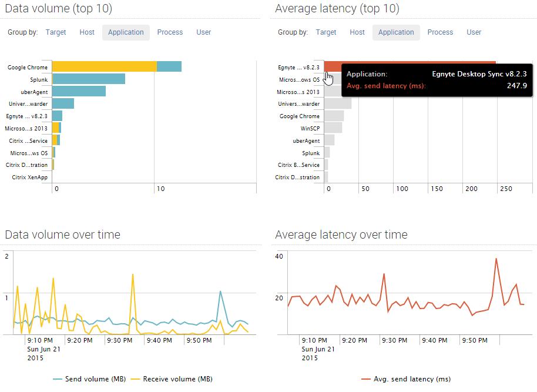Click WinSCP label in latency chart

pyautogui.click(x=310, y=129)
